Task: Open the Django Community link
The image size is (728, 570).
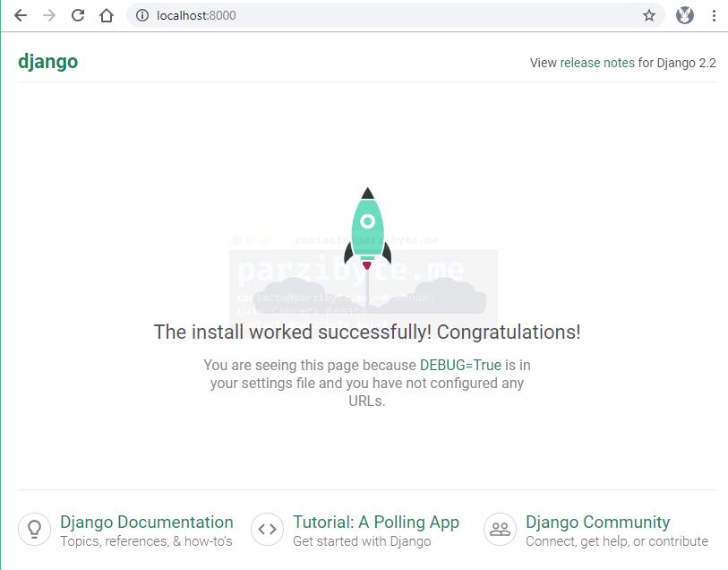Action: click(x=597, y=522)
